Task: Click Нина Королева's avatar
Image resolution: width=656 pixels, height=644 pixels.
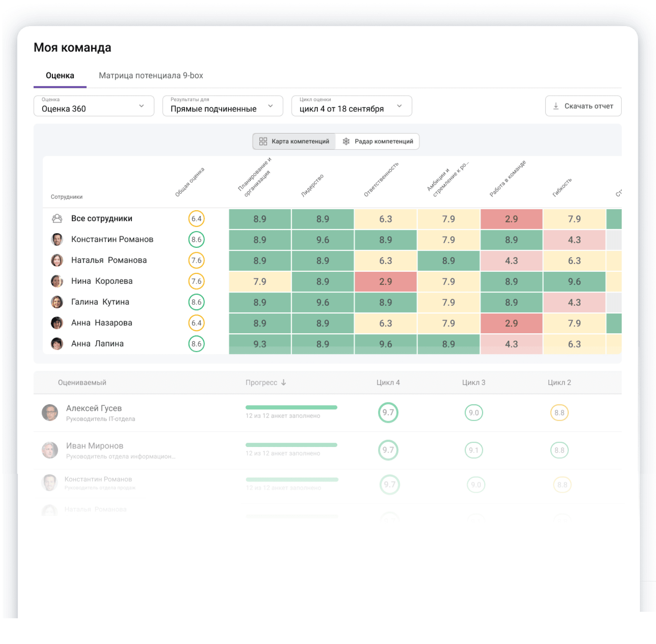Action: [57, 281]
